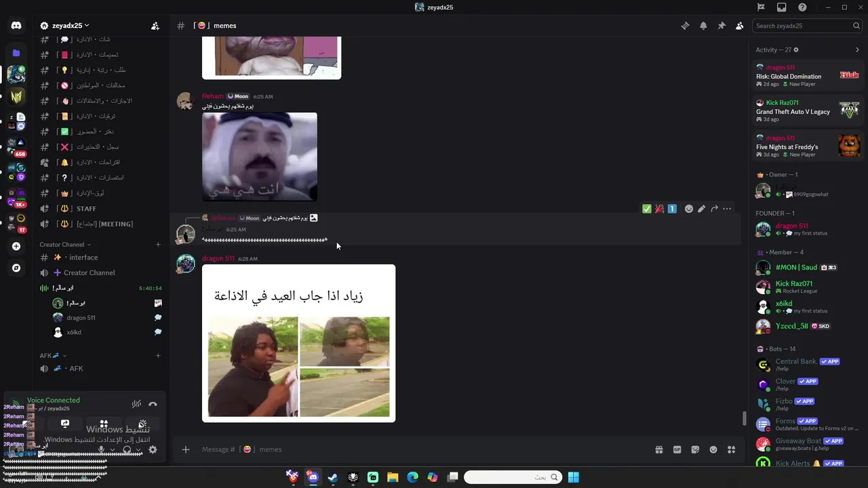
Task: Forward the hovered message with the arrow icon
Action: (x=714, y=209)
